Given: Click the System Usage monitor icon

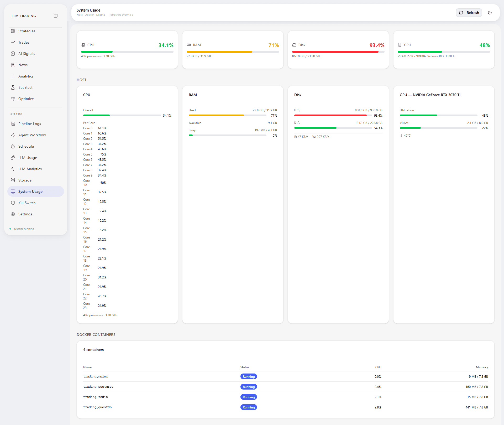Looking at the screenshot, I should pyautogui.click(x=13, y=191).
